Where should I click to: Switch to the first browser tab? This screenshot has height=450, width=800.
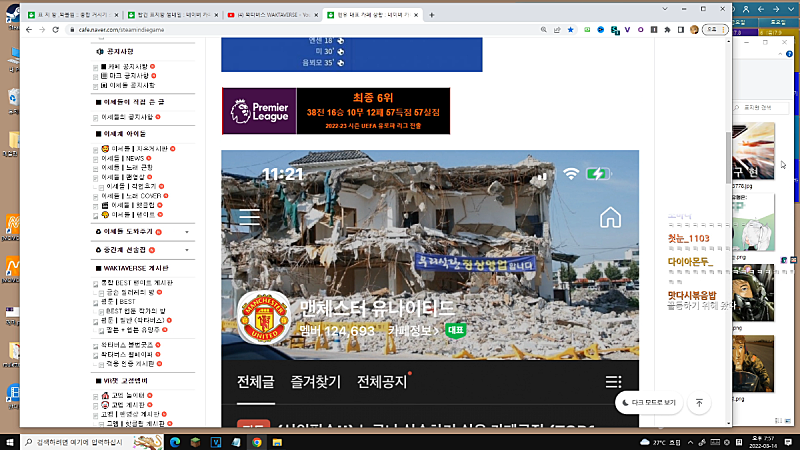pos(72,15)
